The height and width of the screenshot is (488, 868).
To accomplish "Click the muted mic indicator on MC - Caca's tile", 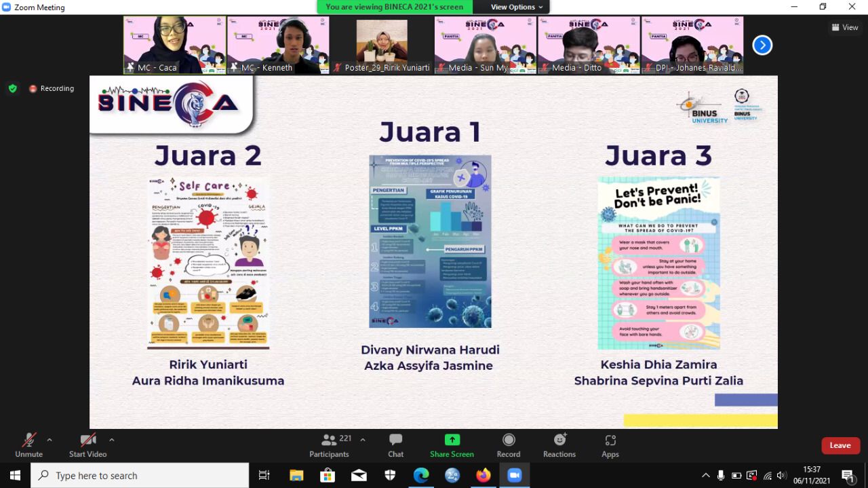I will click(129, 68).
